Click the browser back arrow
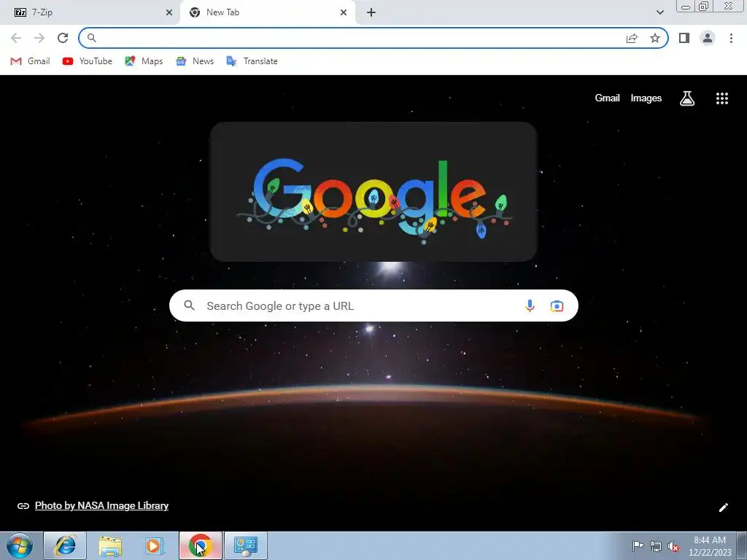The image size is (747, 560). [16, 38]
